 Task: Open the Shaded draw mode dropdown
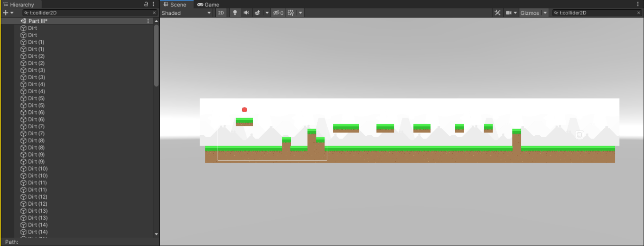point(186,13)
